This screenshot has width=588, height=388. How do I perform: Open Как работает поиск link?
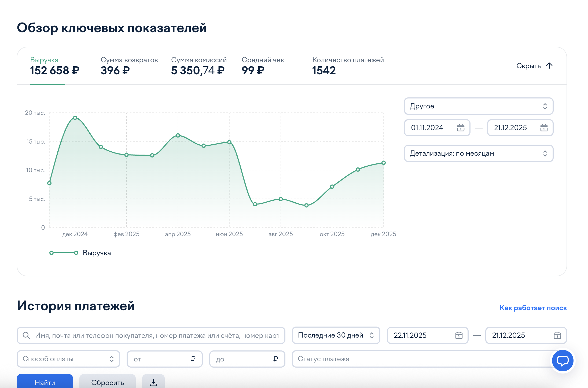click(x=533, y=308)
